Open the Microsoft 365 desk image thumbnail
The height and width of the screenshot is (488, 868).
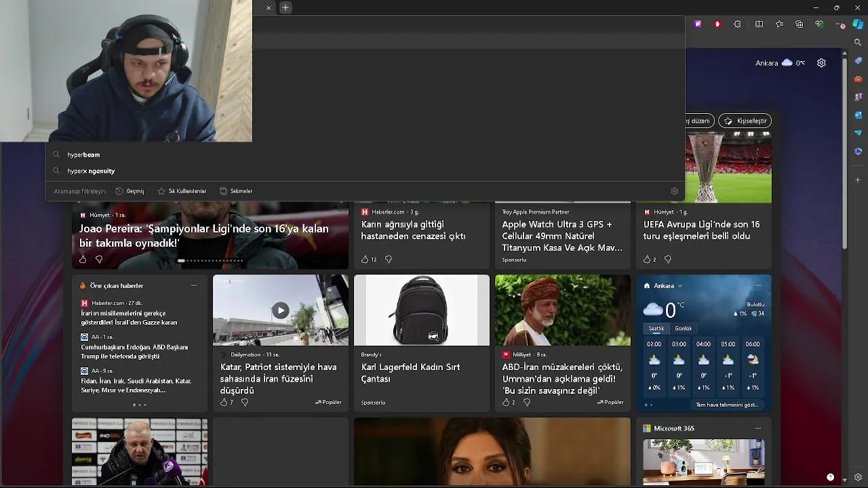tap(703, 461)
